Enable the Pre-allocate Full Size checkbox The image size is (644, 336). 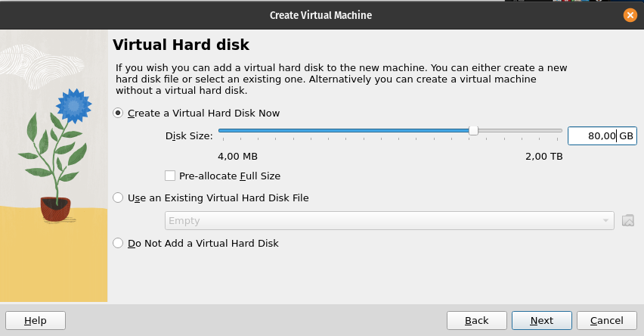(x=170, y=176)
